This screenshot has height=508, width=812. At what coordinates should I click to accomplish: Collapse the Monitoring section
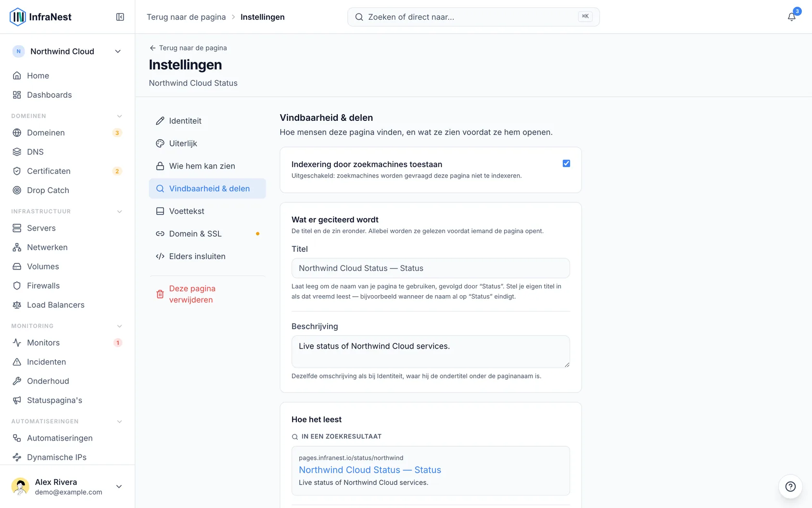(120, 326)
